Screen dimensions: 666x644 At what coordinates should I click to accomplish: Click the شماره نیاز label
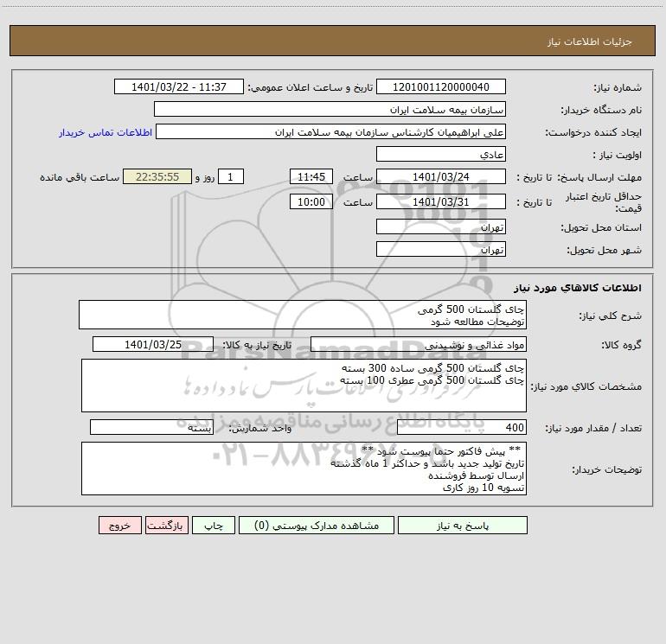[618, 87]
